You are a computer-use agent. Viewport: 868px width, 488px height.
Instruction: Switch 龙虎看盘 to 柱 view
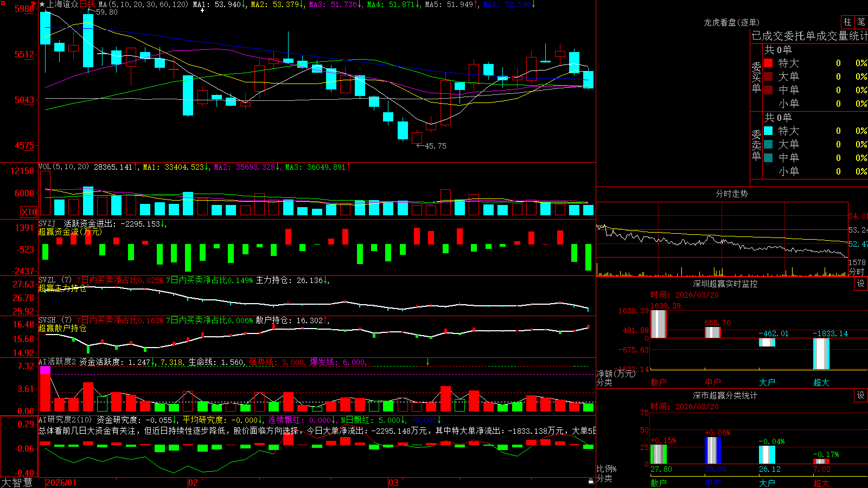coord(847,22)
